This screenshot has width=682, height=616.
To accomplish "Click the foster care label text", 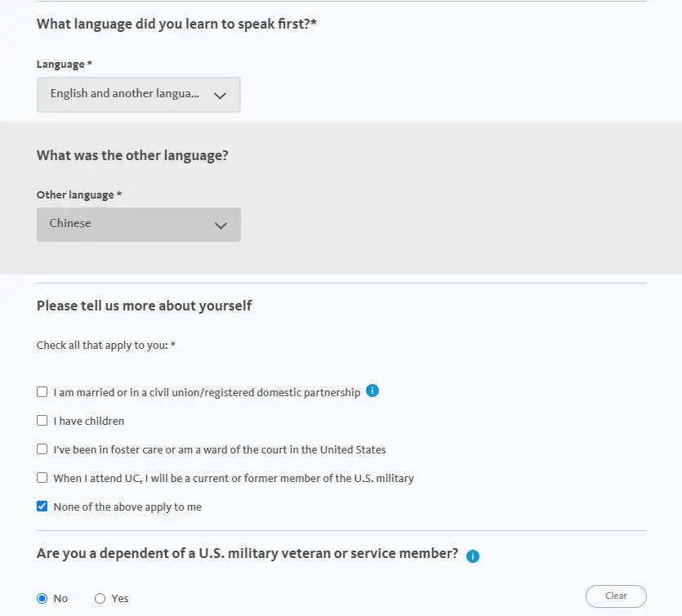I will [220, 450].
